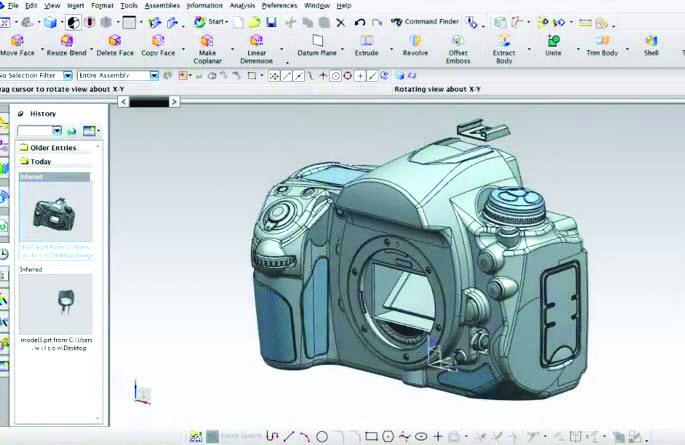Screen dimensions: 685x445
Task: Save the part with floppy disk icon
Action: (x=271, y=22)
